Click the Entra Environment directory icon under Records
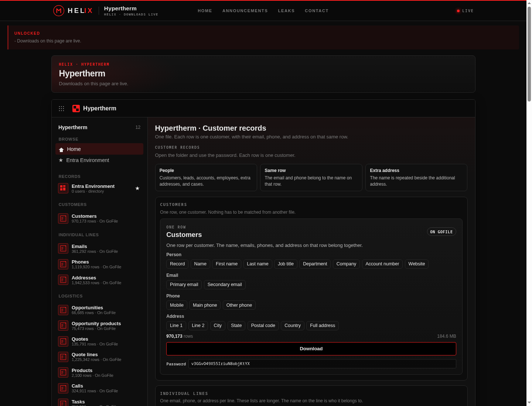Image resolution: width=532 pixels, height=406 pixels. [63, 188]
